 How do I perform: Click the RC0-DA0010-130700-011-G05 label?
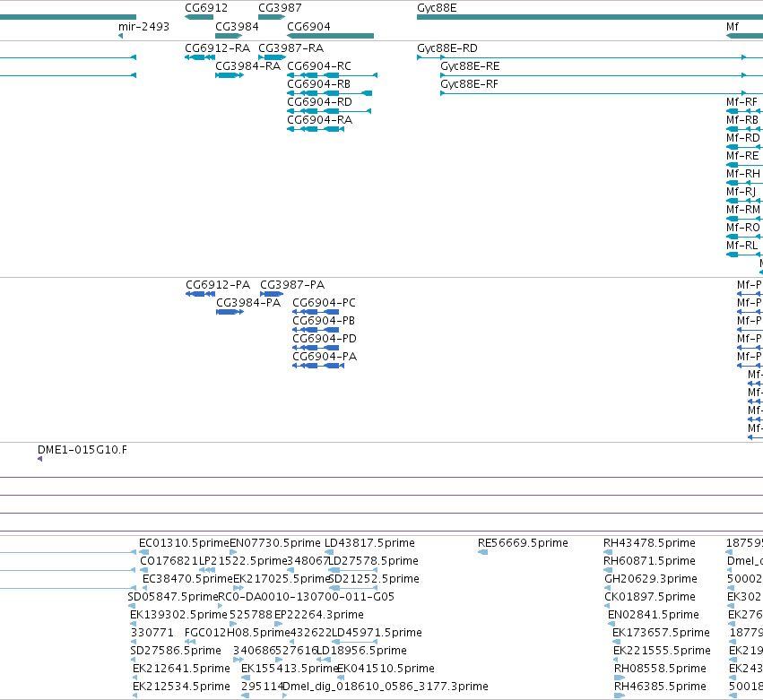[x=307, y=597]
